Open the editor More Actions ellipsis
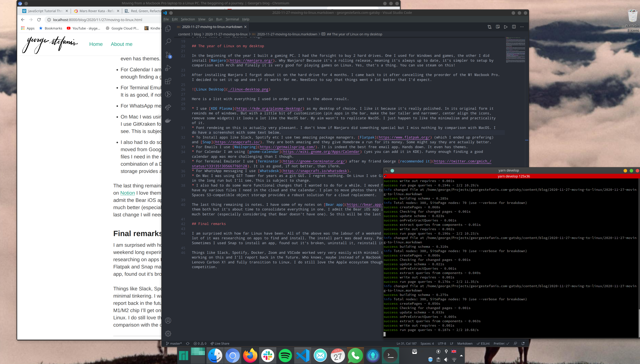 pyautogui.click(x=522, y=27)
